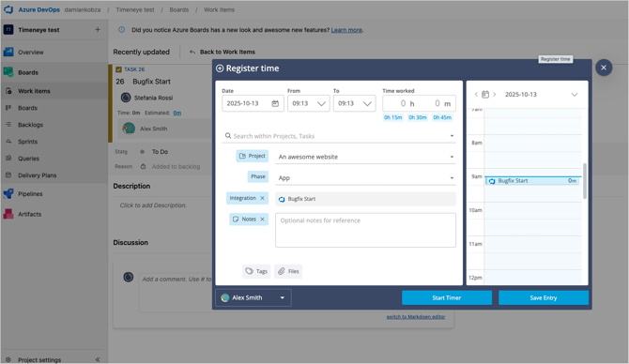629x364 pixels.
Task: Open the Boards section with green icon
Action: tap(27, 72)
